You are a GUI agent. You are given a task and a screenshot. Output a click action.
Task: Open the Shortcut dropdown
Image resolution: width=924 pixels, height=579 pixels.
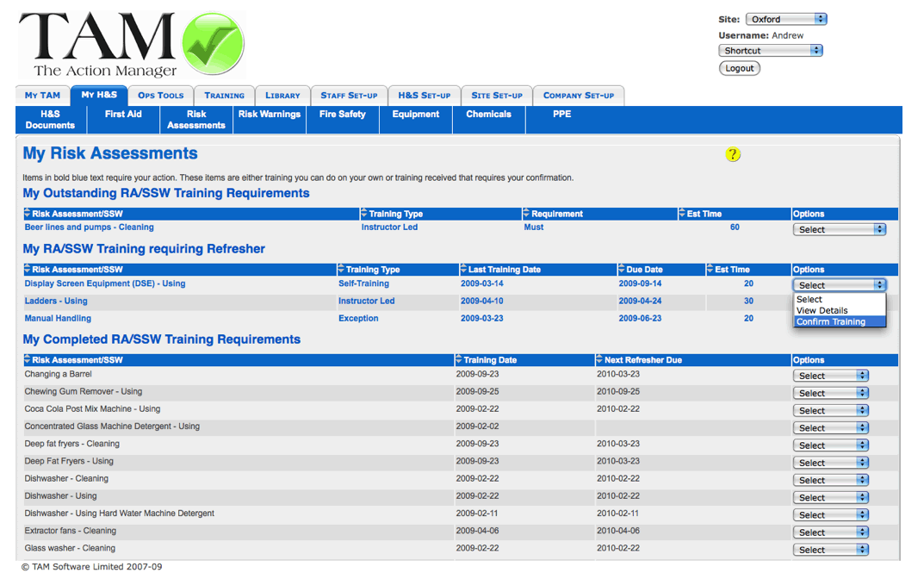click(770, 51)
